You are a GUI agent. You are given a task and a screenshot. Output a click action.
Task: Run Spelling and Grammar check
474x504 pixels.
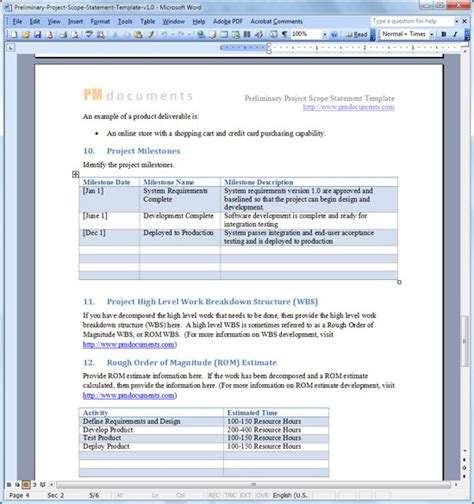point(89,34)
